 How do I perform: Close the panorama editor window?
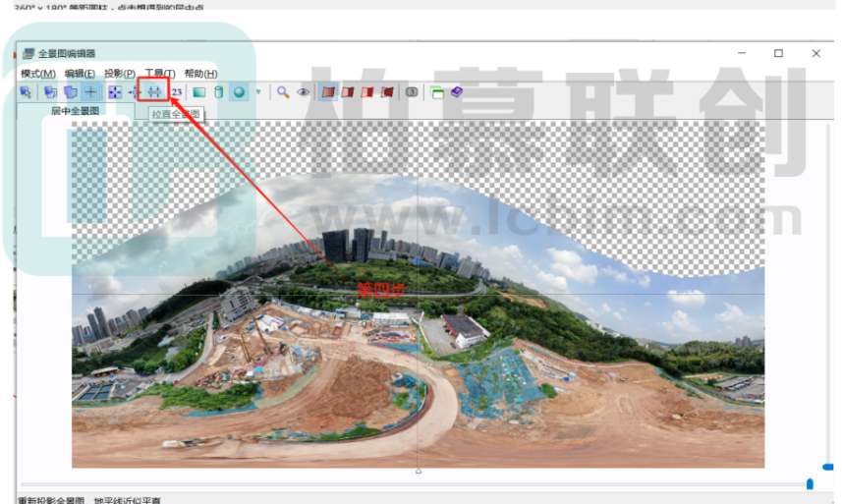coord(815,53)
